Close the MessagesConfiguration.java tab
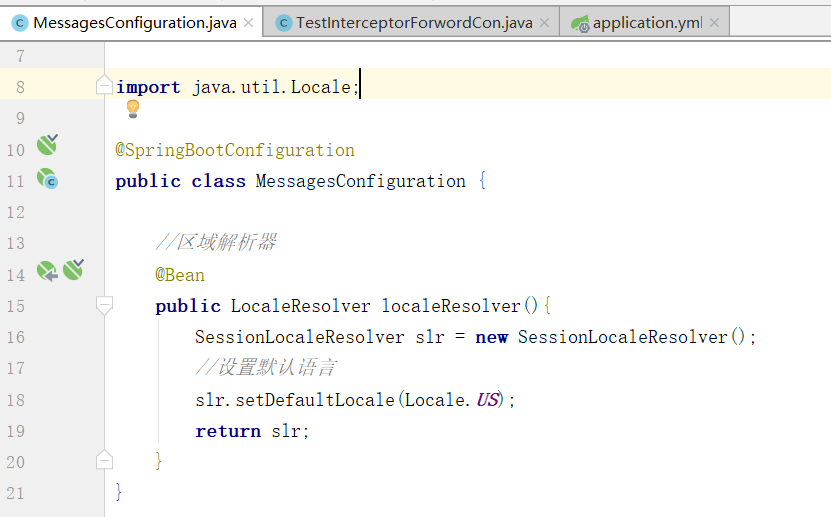 248,23
